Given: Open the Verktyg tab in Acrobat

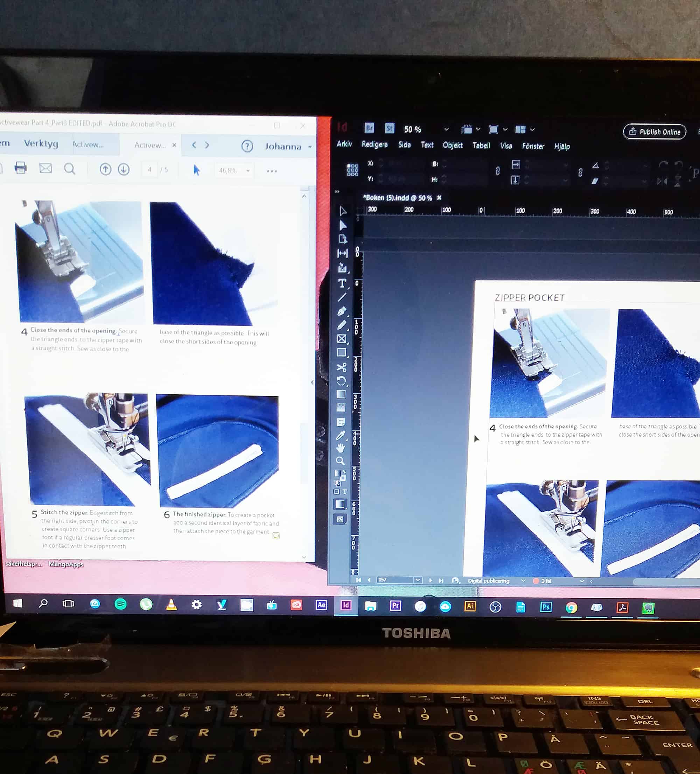Looking at the screenshot, I should point(41,143).
